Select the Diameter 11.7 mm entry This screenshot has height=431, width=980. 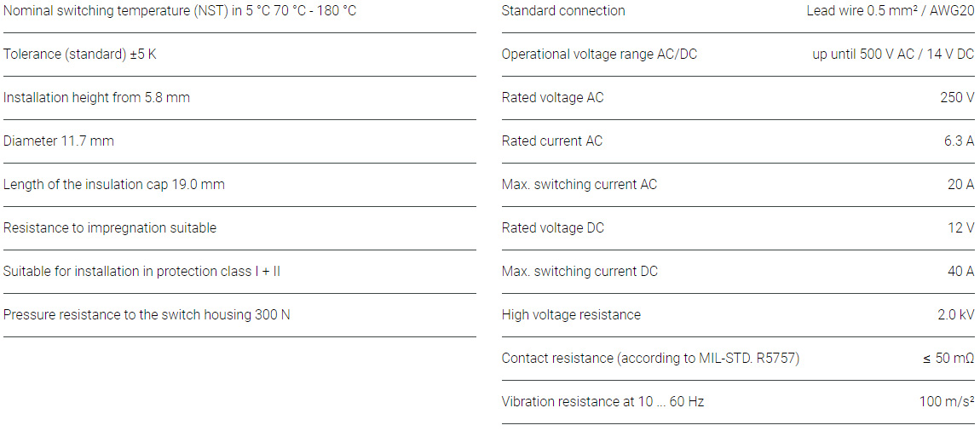point(59,141)
